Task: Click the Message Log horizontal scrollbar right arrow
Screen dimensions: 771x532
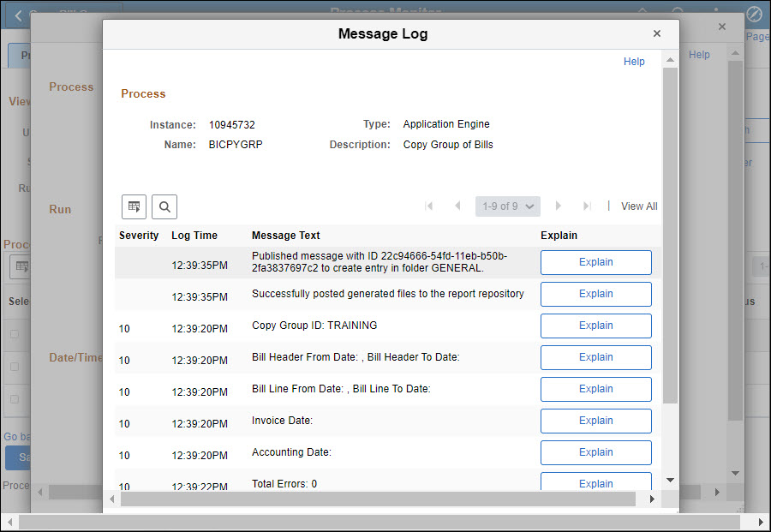Action: point(651,499)
